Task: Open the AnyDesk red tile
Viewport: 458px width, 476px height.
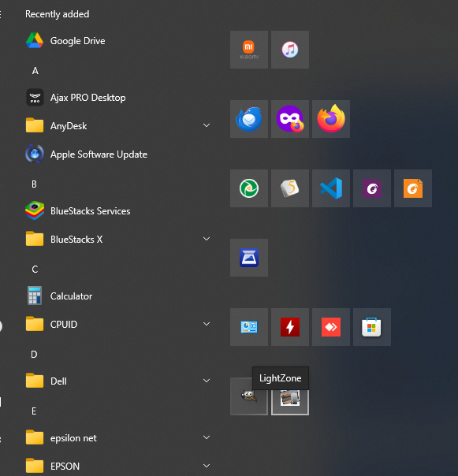Action: pyautogui.click(x=331, y=327)
